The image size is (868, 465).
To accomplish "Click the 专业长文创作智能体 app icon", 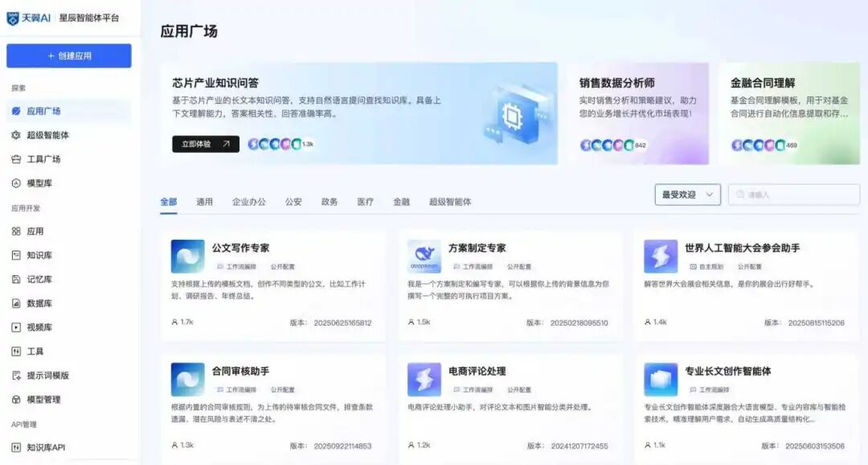I will 661,380.
